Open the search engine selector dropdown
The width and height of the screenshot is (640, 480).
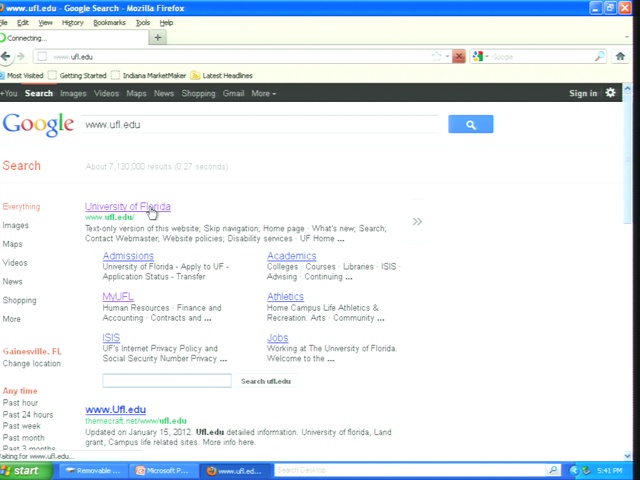point(480,57)
